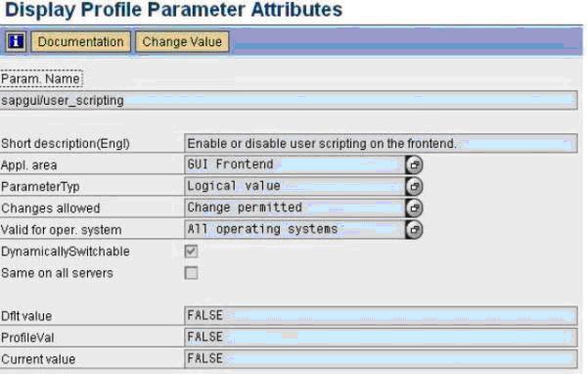The height and width of the screenshot is (374, 588).
Task: Click the DynamicallySwitchable label
Action: (66, 252)
